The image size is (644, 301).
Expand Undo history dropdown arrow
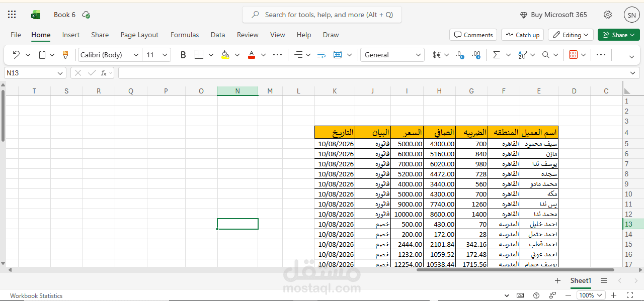point(28,55)
